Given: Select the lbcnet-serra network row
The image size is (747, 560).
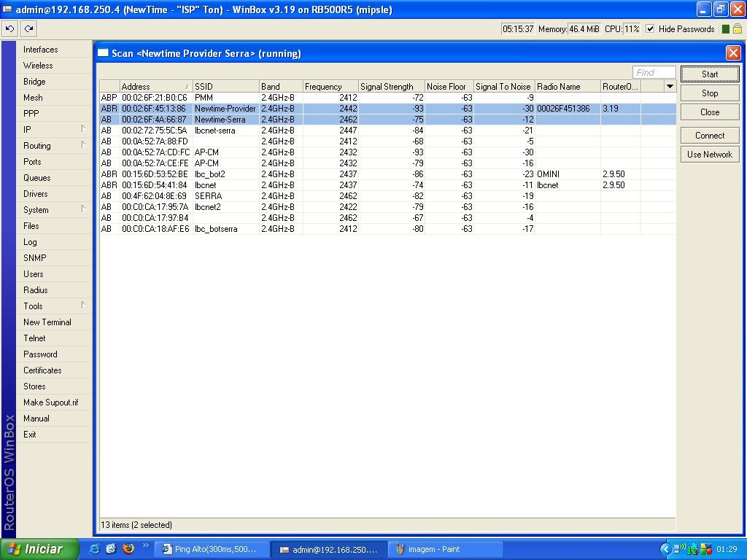Looking at the screenshot, I should (x=387, y=131).
